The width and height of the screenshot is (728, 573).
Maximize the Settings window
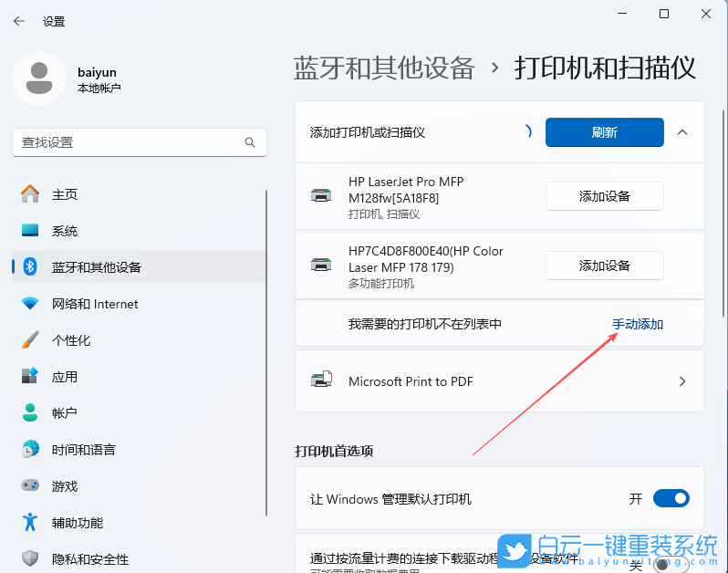(664, 14)
